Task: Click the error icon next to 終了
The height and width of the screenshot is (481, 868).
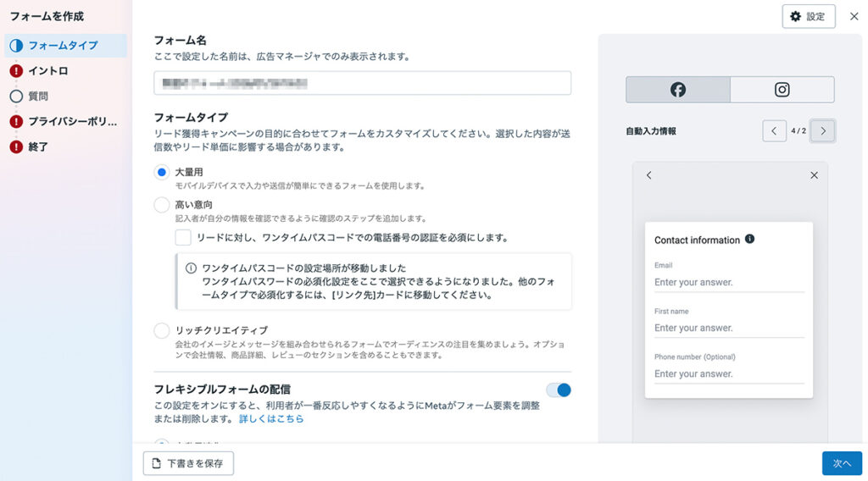Action: click(16, 147)
